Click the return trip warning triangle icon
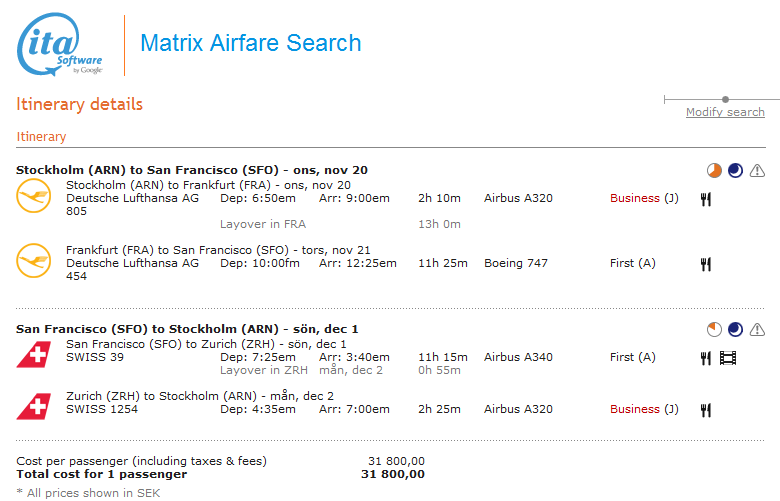The image size is (780, 501). 757,329
